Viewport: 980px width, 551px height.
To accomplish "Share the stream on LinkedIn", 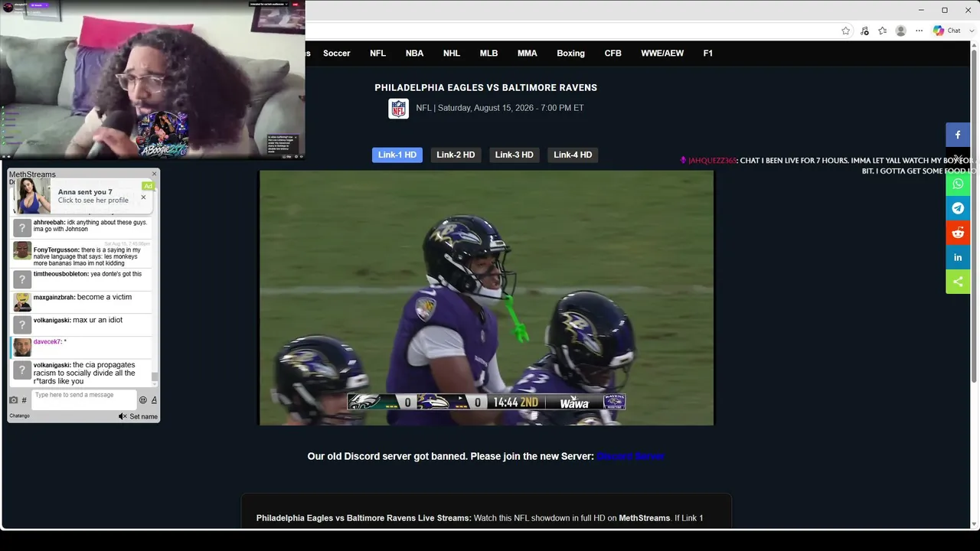I will [x=958, y=257].
